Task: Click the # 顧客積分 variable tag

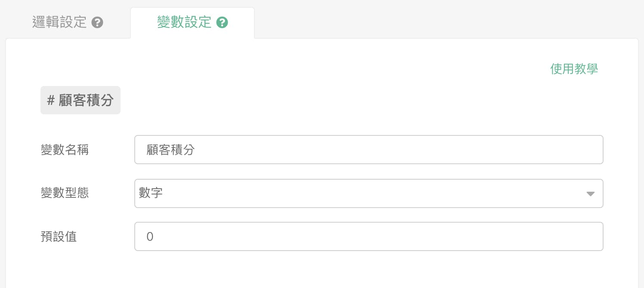Action: tap(80, 100)
